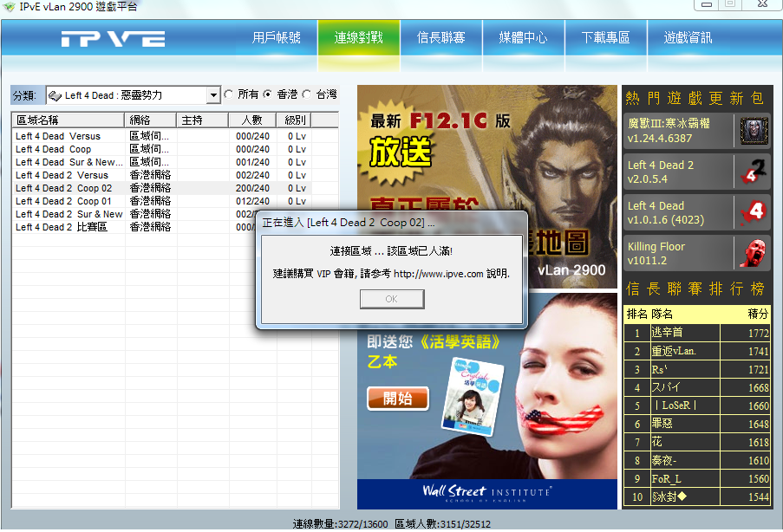Screen dimensions: 783x532
Task: Switch to the 連線對戰 tab
Action: [x=358, y=38]
